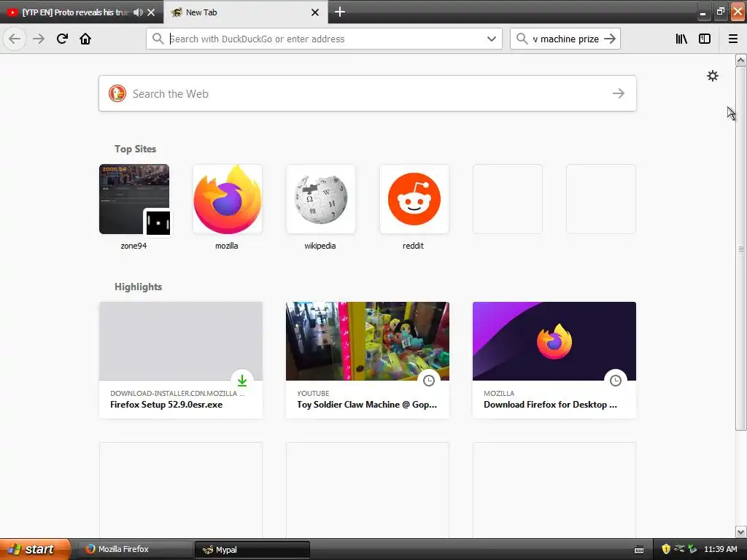Open the hamburger application menu
Viewport: 747px width, 560px height.
tap(733, 39)
